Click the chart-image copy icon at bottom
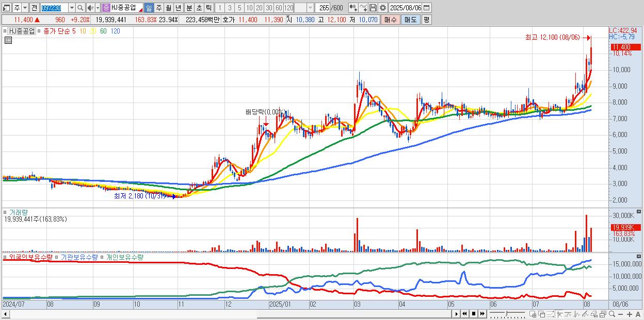 pos(603,314)
